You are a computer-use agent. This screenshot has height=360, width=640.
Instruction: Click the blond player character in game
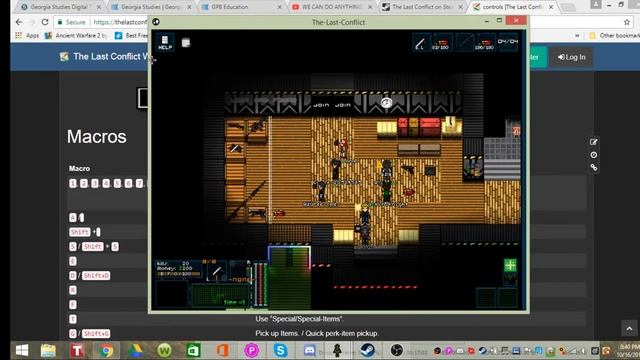pyautogui.click(x=365, y=213)
